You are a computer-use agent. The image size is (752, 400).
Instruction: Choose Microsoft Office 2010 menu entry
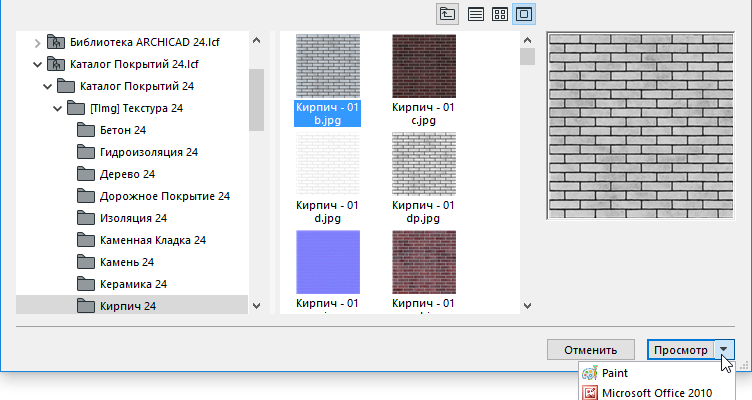[x=658, y=393]
